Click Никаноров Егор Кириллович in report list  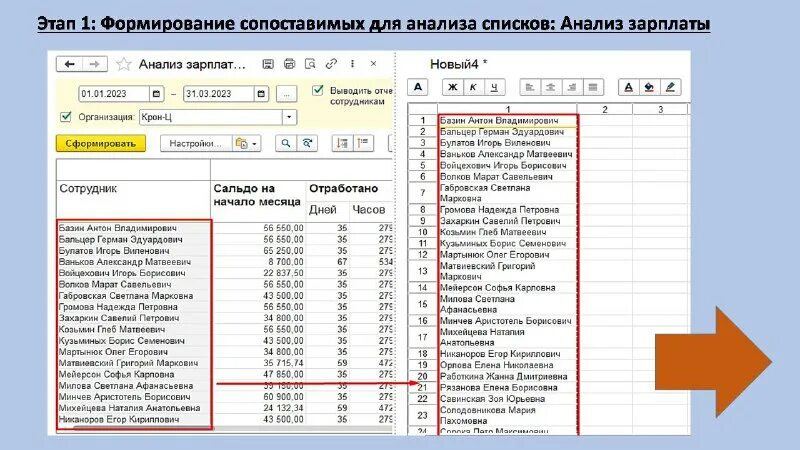119,419
